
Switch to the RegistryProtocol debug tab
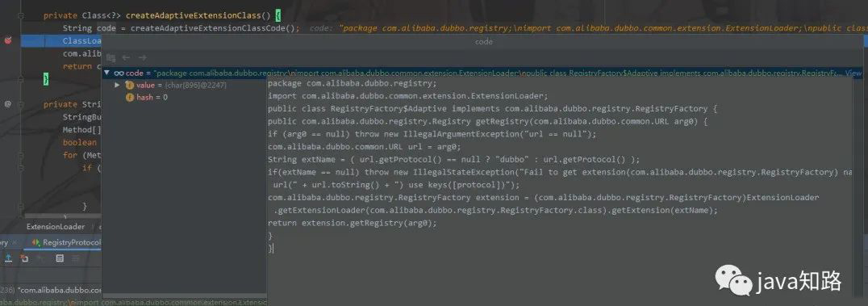click(66, 242)
